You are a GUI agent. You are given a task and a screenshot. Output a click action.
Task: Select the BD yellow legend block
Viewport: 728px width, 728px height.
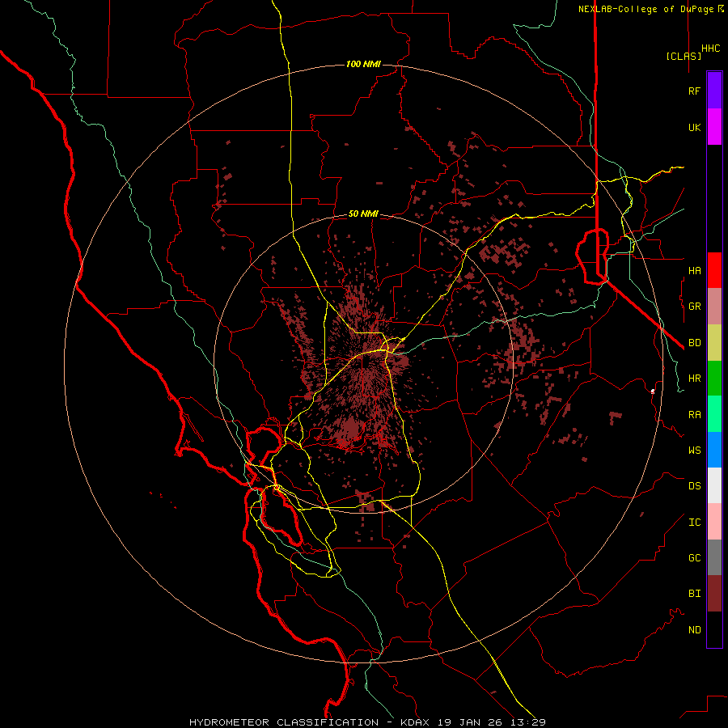(714, 342)
